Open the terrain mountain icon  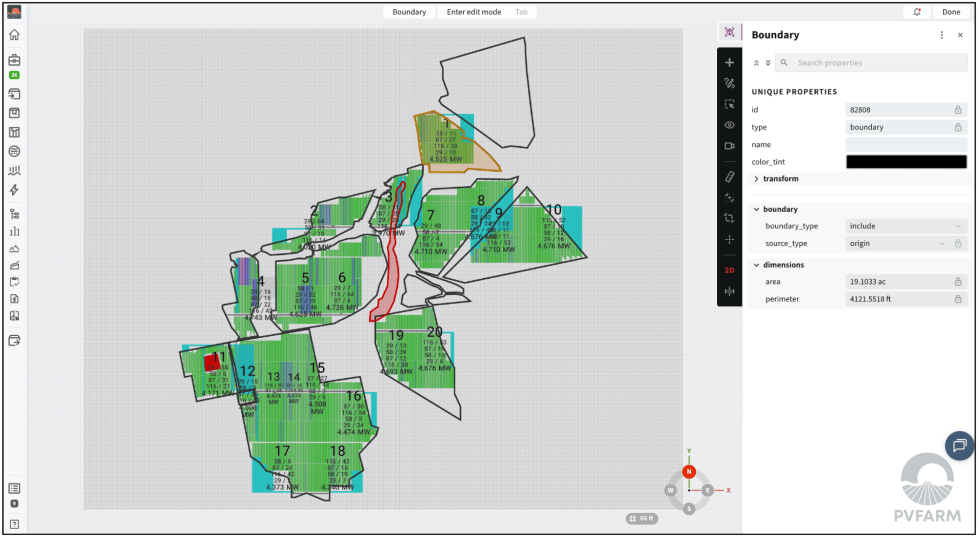click(14, 249)
